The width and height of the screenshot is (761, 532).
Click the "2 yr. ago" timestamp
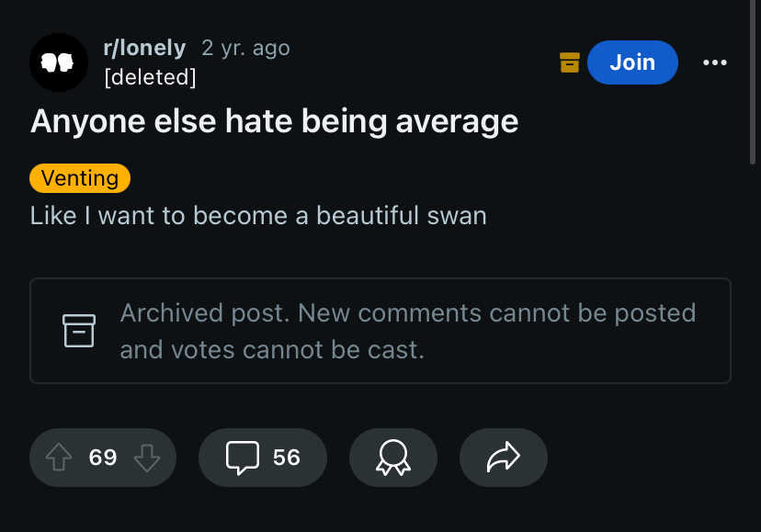click(x=245, y=48)
